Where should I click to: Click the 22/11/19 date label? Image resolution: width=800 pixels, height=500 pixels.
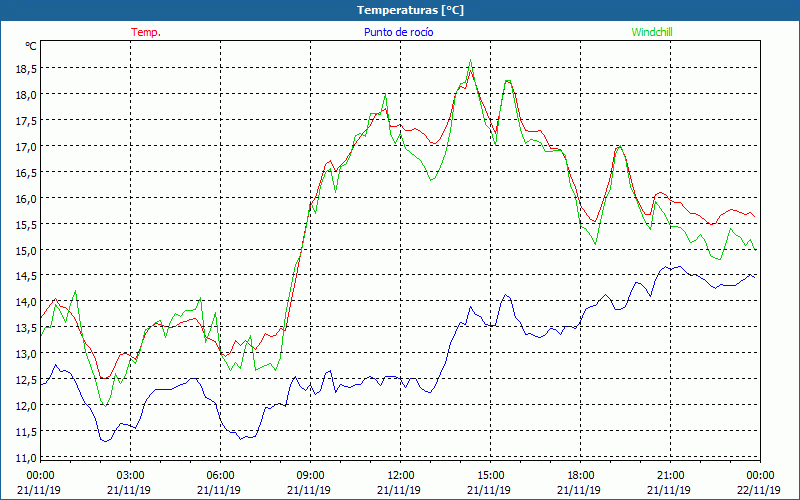pos(759,490)
